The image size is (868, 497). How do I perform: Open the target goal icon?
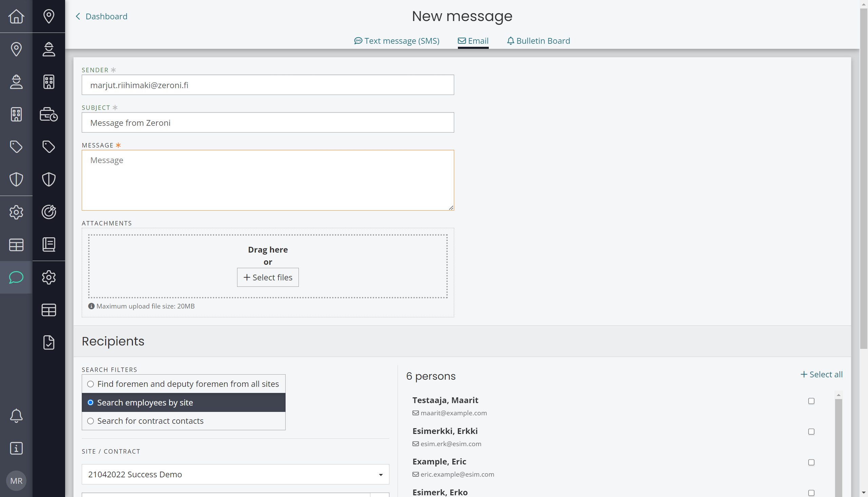tap(49, 212)
